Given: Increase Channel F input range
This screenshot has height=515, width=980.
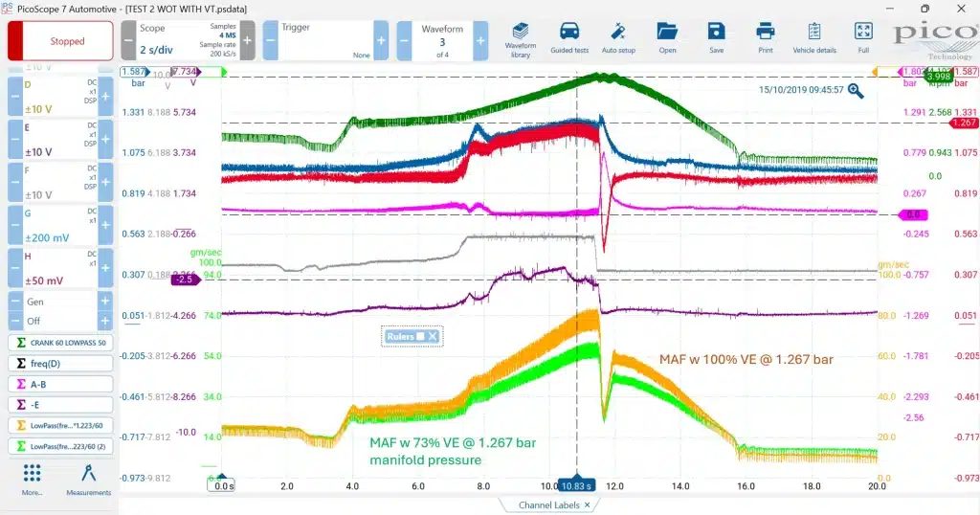Looking at the screenshot, I should click(105, 183).
